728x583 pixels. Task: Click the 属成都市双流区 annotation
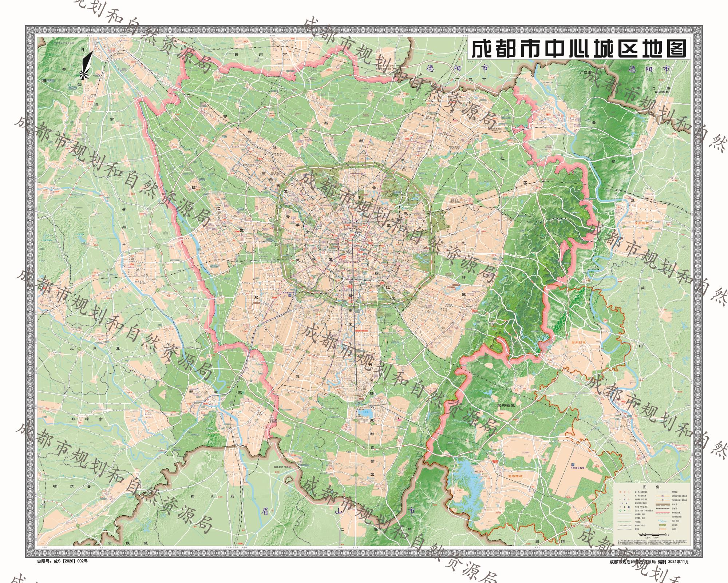click(282, 467)
